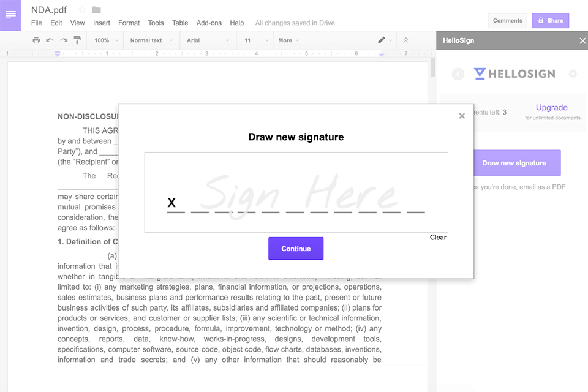Open the font size 11 dropdown
Image resolution: width=588 pixels, height=392 pixels.
tap(256, 40)
